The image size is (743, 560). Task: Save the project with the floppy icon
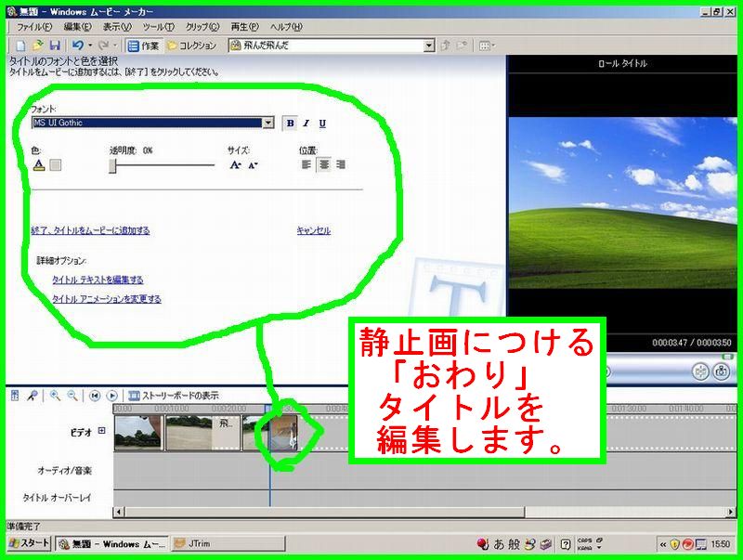[55, 46]
